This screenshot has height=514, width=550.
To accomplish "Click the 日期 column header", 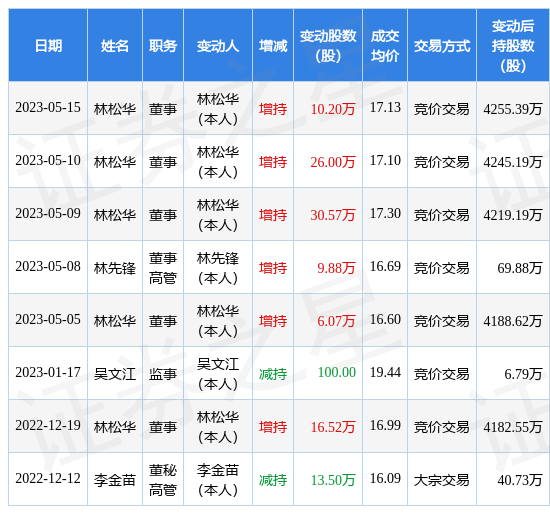I will tap(48, 46).
